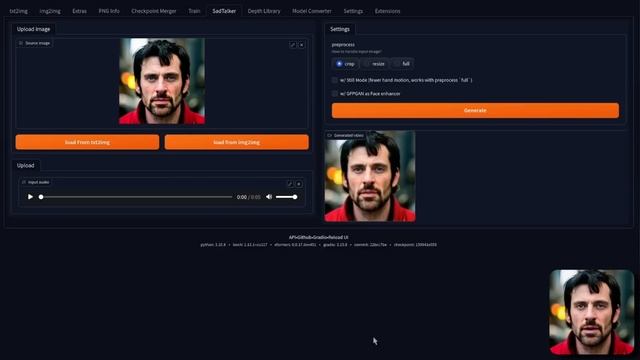640x360 pixels.
Task: Click the load from txt2img button
Action: 87,142
